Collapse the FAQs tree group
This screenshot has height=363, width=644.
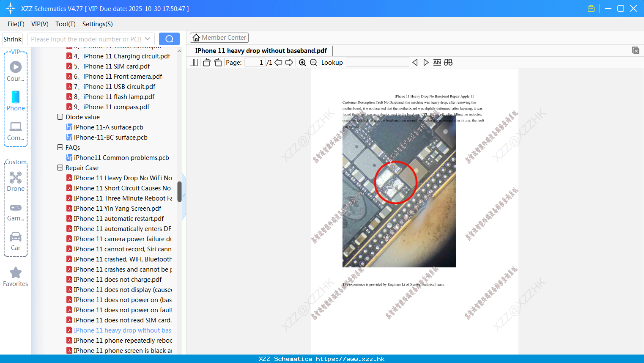click(x=60, y=147)
